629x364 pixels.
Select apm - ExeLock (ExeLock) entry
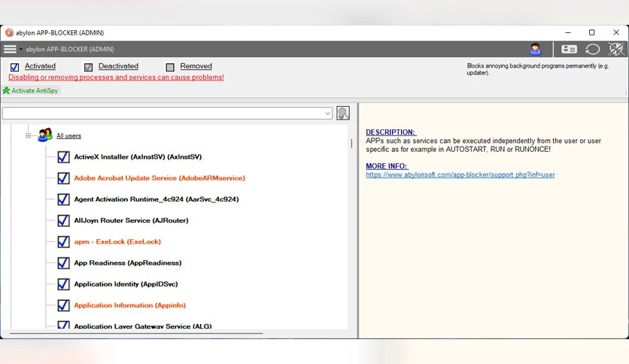117,241
